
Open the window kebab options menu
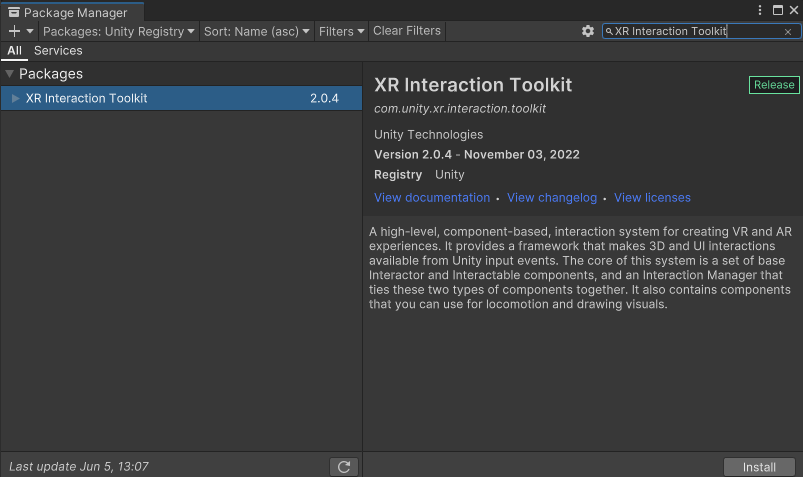[760, 10]
